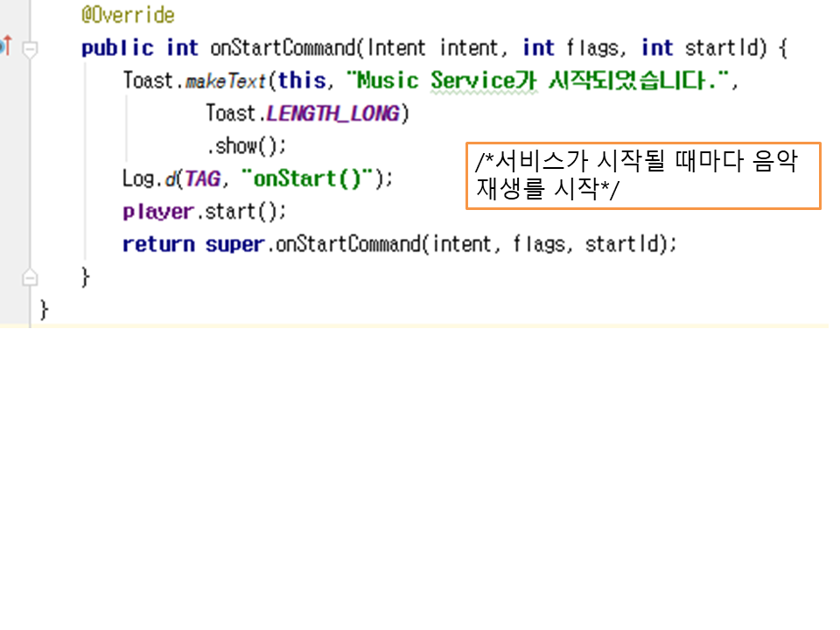Click the this keyword in makeText
This screenshot has width=840, height=630.
[x=302, y=81]
